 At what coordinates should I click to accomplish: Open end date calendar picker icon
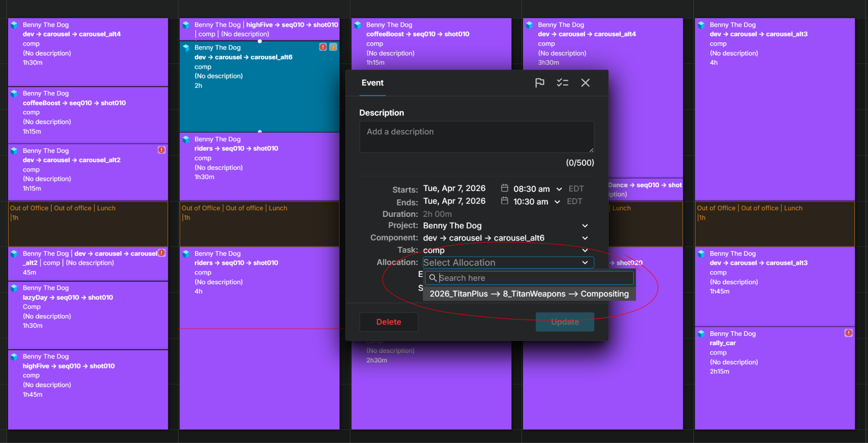coord(504,201)
